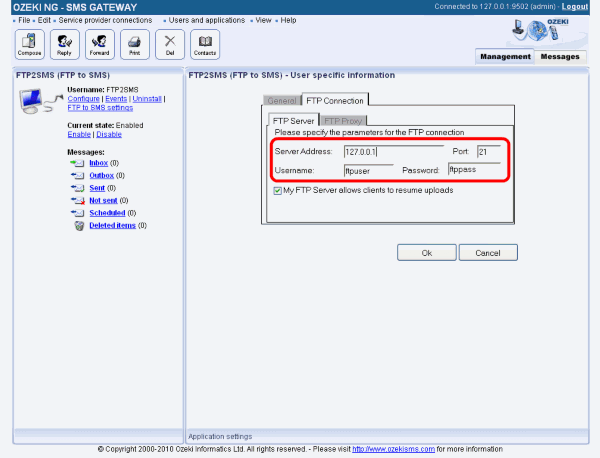Open the Deleted items link
The height and width of the screenshot is (458, 600).
click(x=112, y=226)
